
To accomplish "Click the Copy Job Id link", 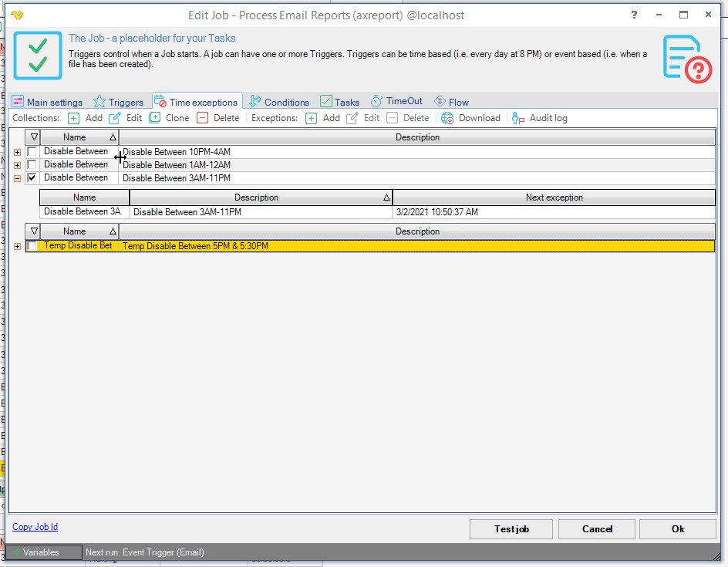I will 35,527.
